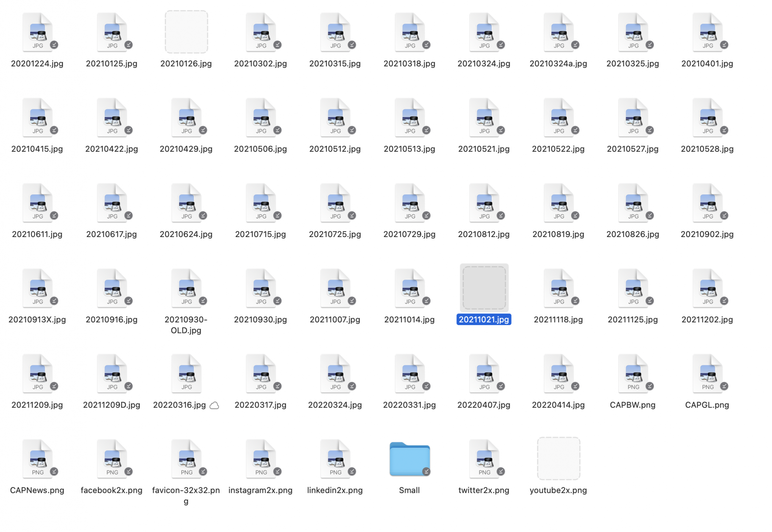Select the 20210324a.jpg file icon

559,32
